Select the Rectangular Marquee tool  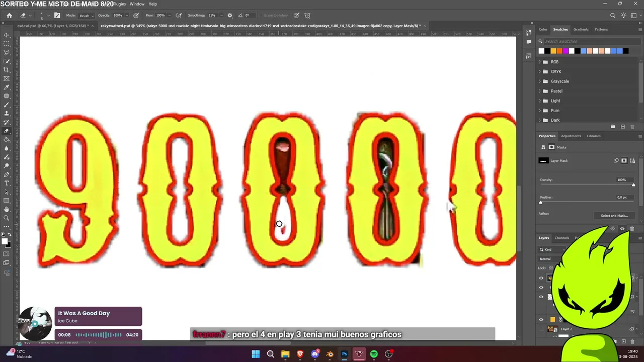(7, 44)
